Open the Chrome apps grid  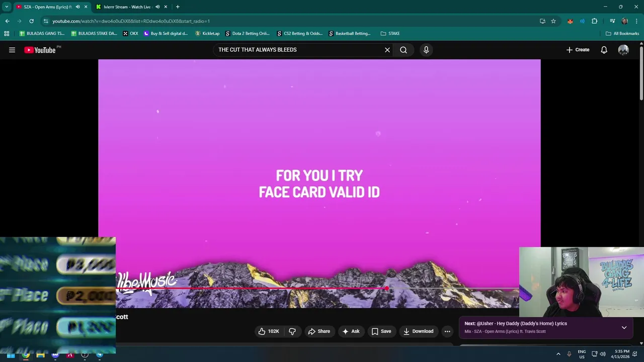pyautogui.click(x=7, y=34)
